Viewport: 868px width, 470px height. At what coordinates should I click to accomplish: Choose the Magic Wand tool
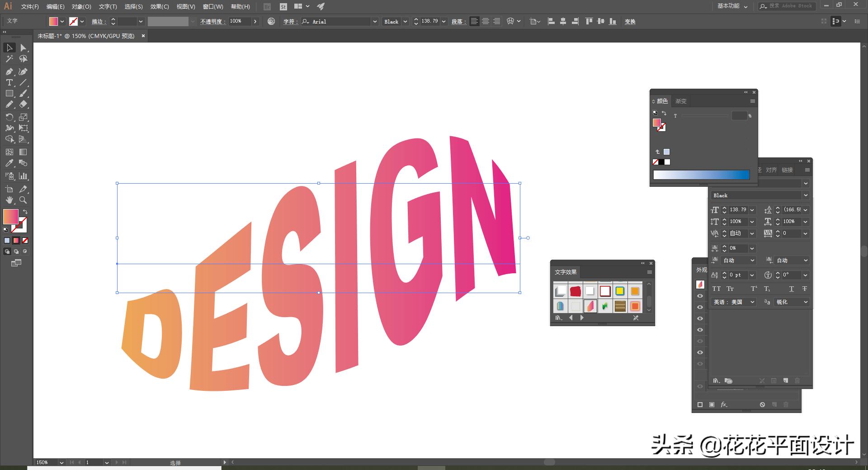[x=9, y=59]
